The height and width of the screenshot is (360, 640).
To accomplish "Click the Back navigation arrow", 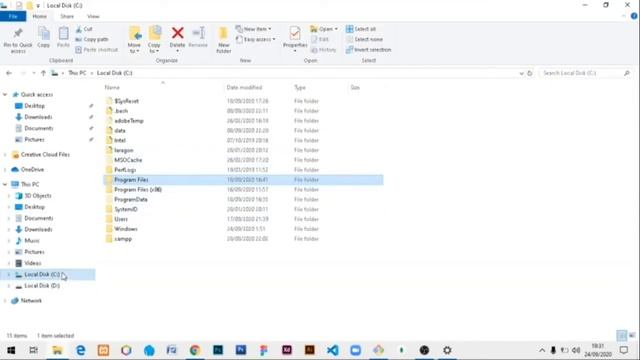I will (9, 73).
